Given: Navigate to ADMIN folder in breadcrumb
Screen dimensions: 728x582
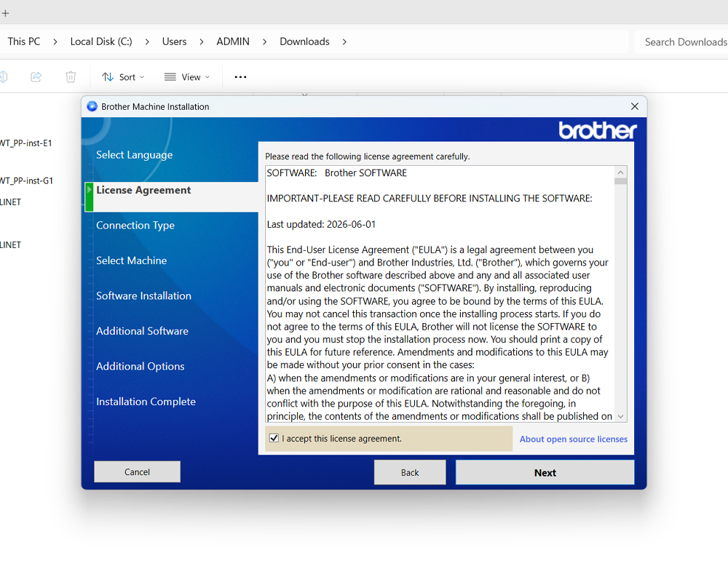Looking at the screenshot, I should [x=233, y=41].
